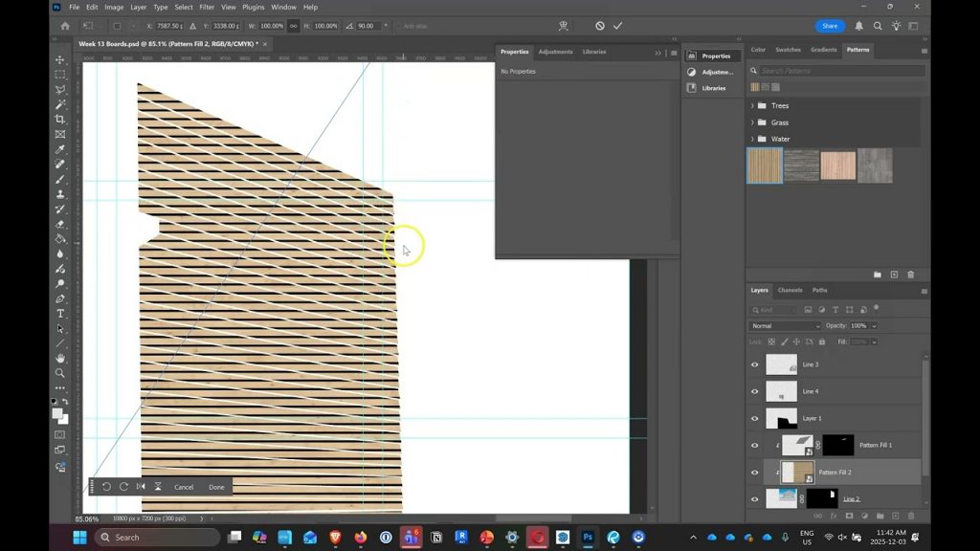Select the Crop tool
Screen dimensions: 980x551
point(60,119)
